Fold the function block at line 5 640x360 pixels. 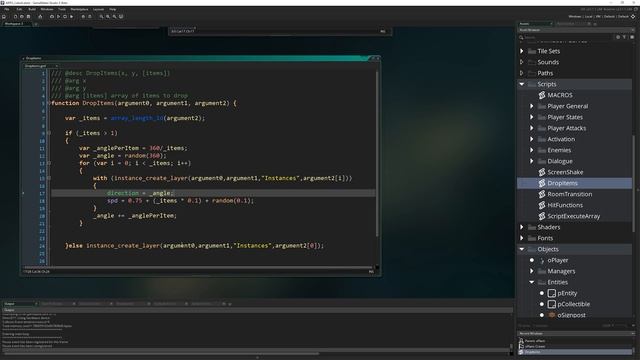coord(49,103)
